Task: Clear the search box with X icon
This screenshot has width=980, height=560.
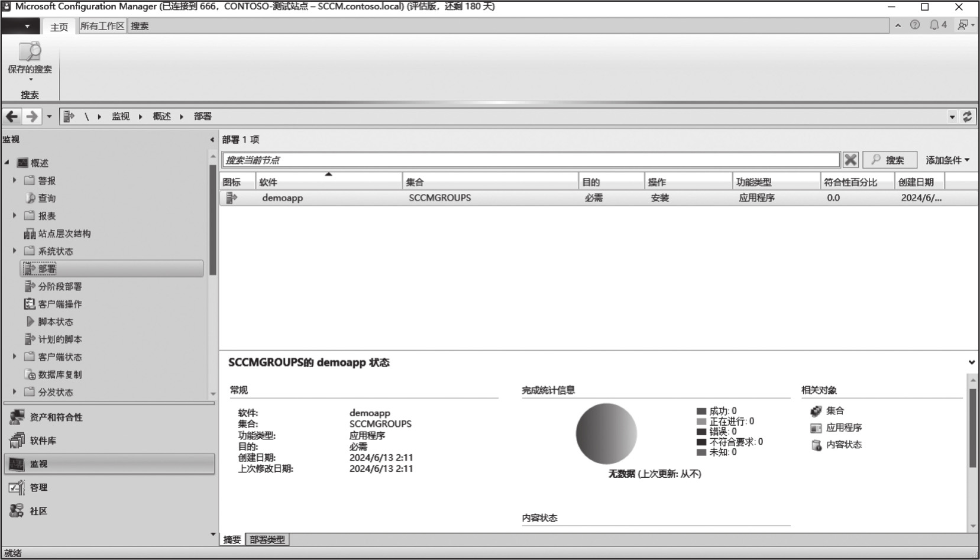Action: [850, 160]
